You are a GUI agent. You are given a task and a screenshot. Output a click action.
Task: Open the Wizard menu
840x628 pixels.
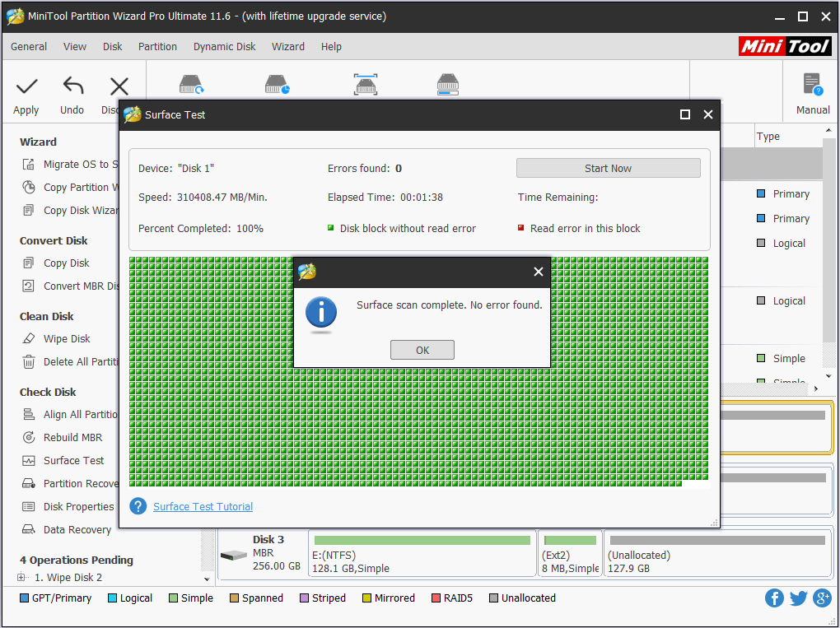click(288, 47)
